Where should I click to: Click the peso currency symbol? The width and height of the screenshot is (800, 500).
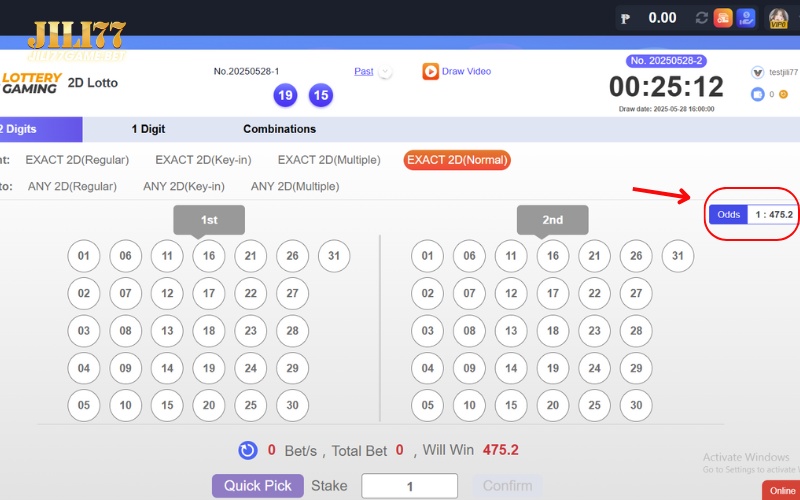[x=625, y=19]
